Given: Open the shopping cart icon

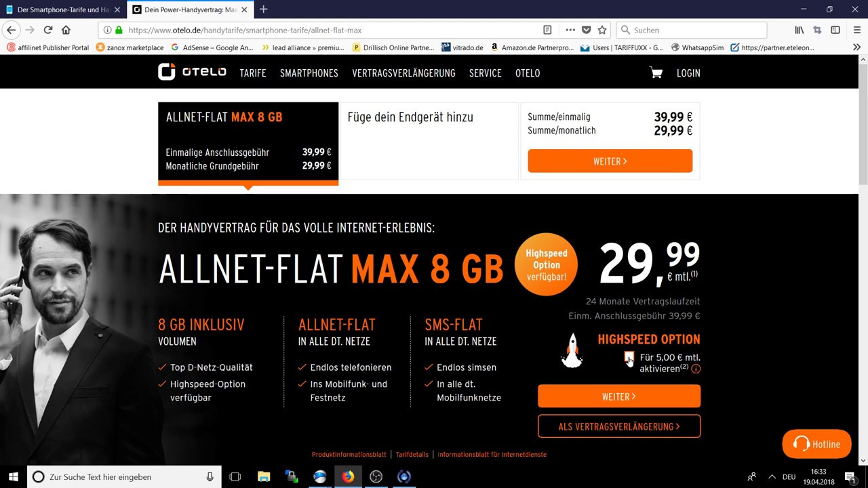Looking at the screenshot, I should coord(656,73).
